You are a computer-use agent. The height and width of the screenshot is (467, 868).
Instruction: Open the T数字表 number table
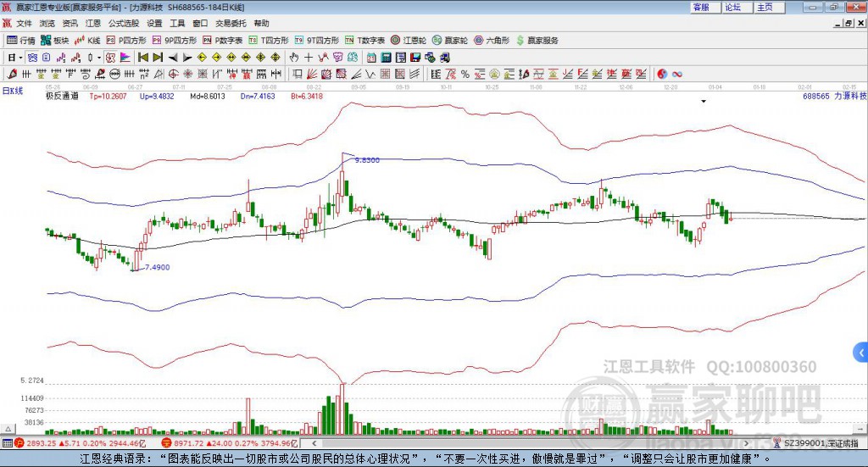pos(364,41)
